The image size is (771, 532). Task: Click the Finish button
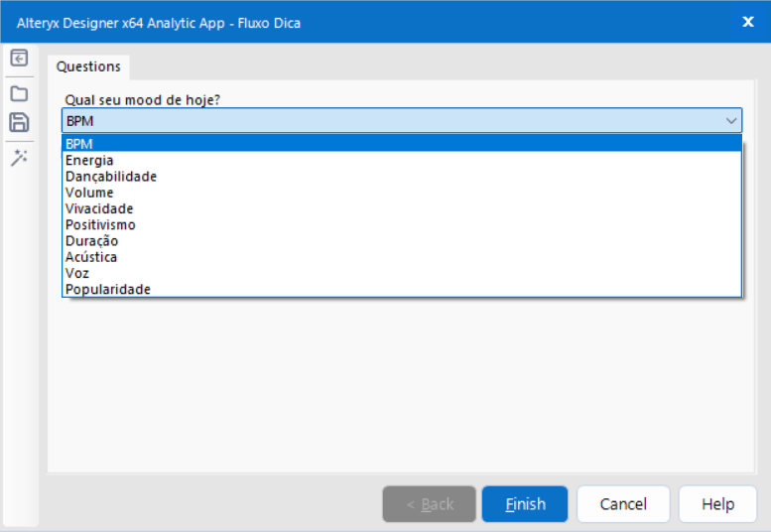click(525, 504)
